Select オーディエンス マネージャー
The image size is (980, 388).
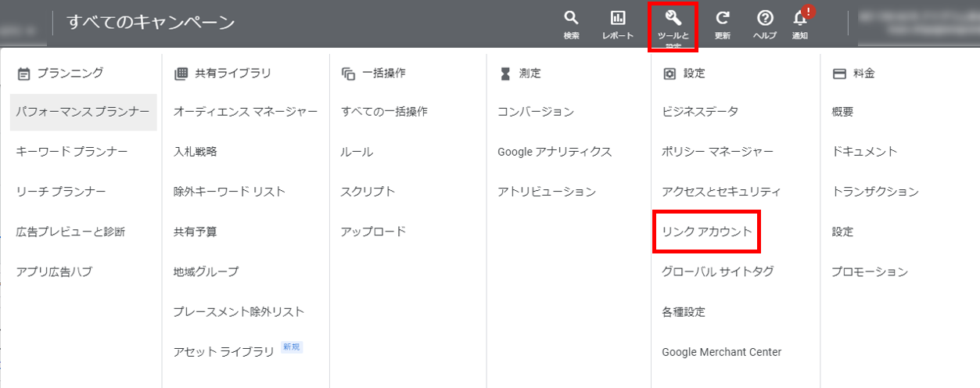click(246, 112)
